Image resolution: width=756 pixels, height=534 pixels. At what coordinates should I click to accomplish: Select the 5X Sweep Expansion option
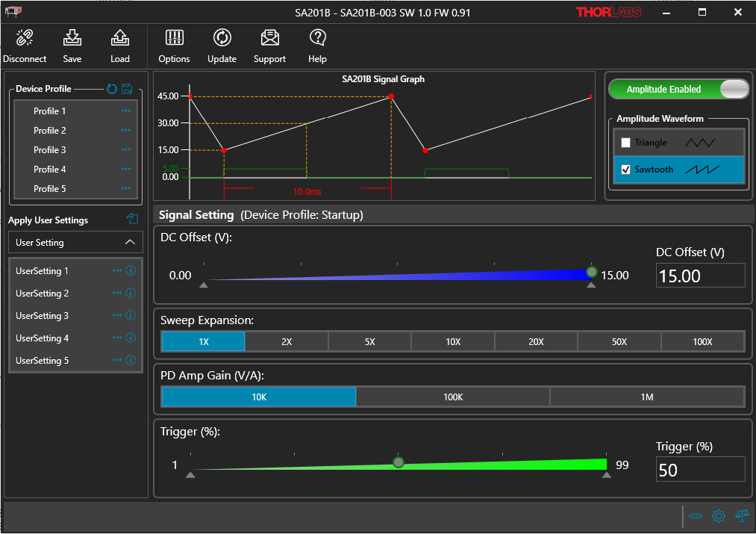(369, 341)
